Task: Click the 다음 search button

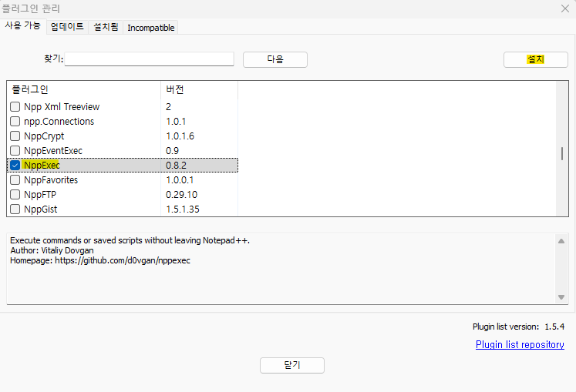Action: (x=275, y=59)
